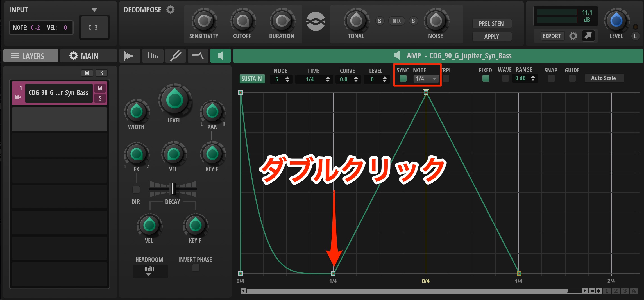The height and width of the screenshot is (300, 644).
Task: Click scrollbar left arrow below envelope
Action: (x=243, y=291)
